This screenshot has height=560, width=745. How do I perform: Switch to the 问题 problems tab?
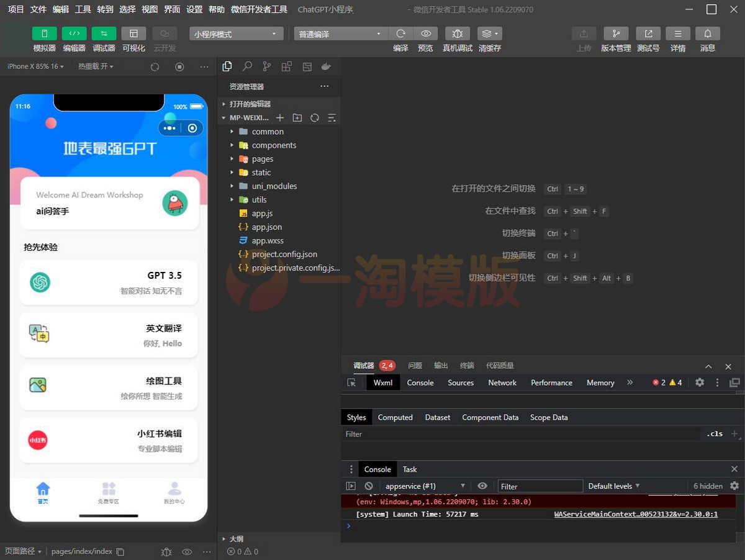[x=415, y=366]
